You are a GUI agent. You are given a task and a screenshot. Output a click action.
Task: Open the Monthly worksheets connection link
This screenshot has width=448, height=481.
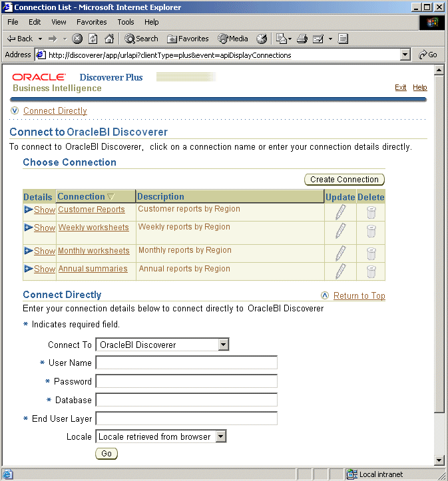coord(94,251)
